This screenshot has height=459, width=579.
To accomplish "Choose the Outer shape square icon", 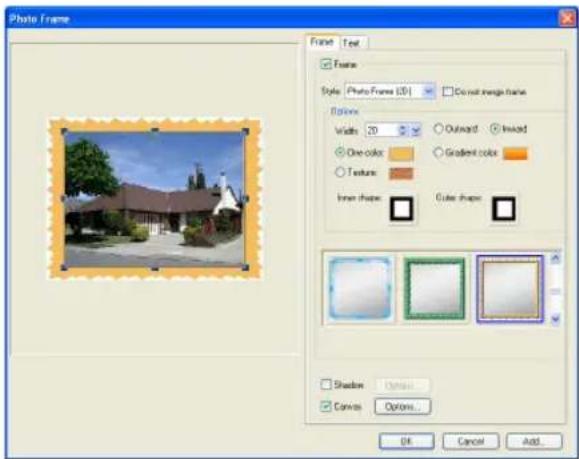I will click(x=504, y=209).
